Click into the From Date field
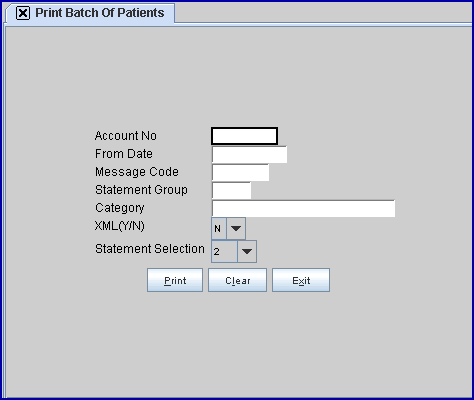Image resolution: width=474 pixels, height=400 pixels. click(x=249, y=154)
